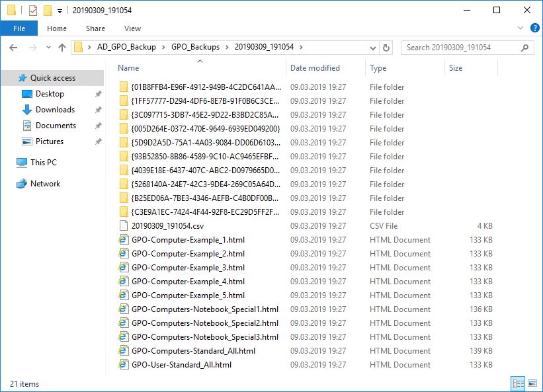This screenshot has height=392, width=543.
Task: Refresh the current folder view
Action: [386, 48]
